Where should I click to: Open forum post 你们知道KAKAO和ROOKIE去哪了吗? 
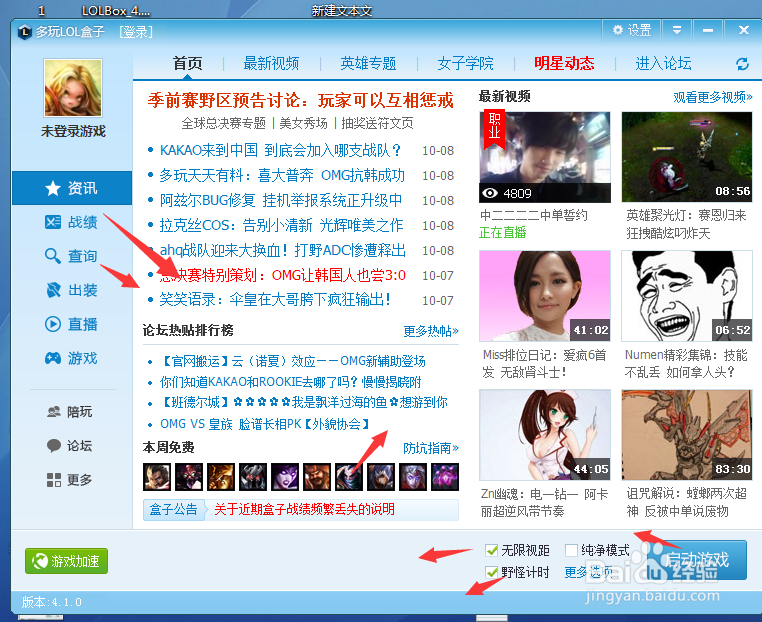click(x=291, y=382)
